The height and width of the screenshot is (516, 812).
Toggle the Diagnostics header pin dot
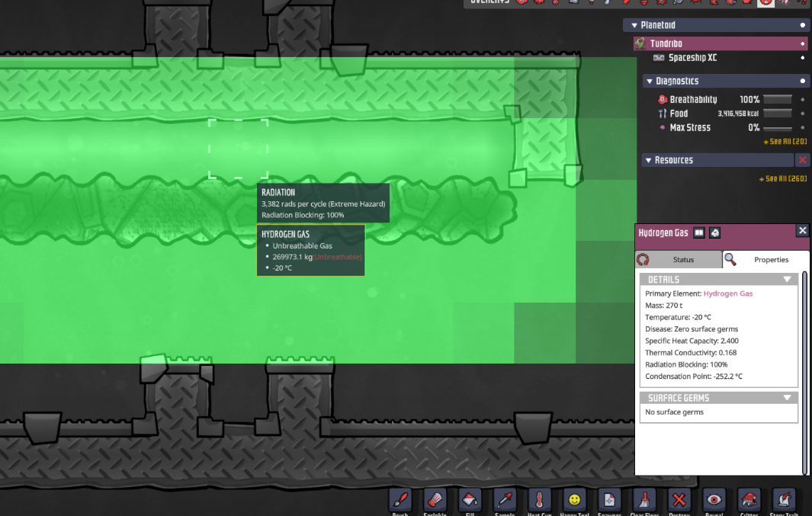[803, 81]
